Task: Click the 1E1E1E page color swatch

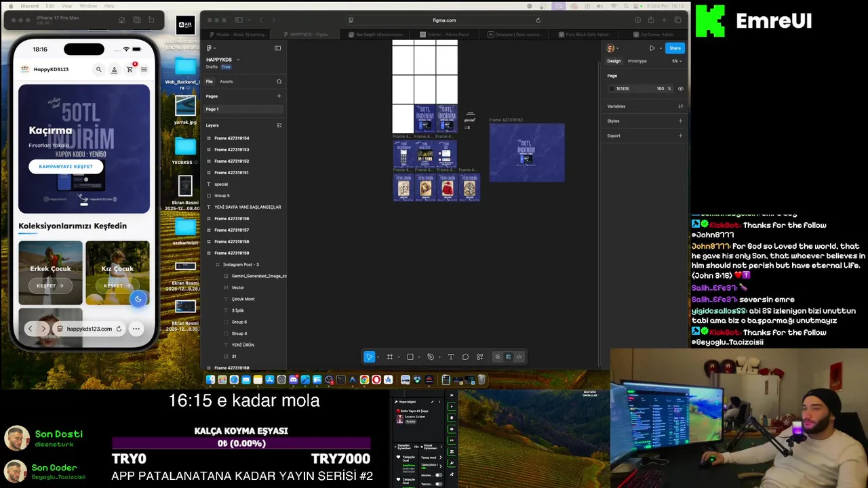Action: [612, 89]
